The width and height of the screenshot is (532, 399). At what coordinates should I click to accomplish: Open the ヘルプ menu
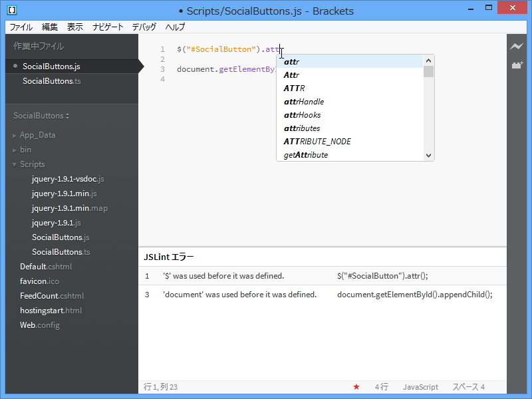click(175, 27)
